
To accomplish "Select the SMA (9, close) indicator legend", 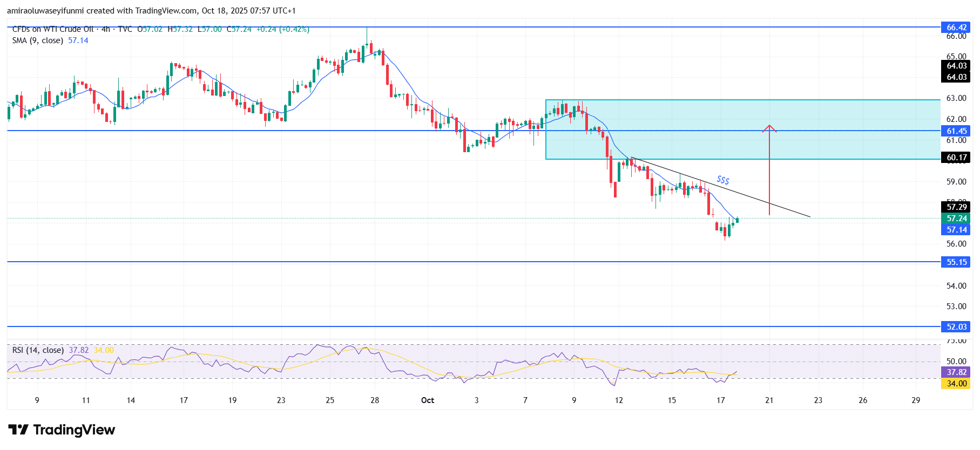I will [38, 40].
